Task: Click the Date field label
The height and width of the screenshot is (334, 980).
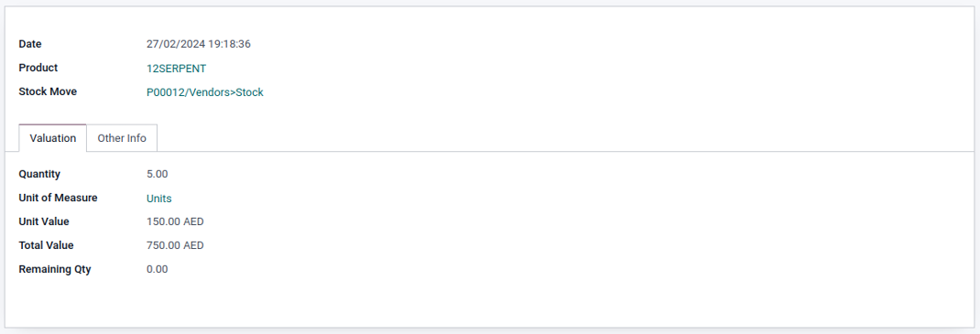Action: coord(30,44)
